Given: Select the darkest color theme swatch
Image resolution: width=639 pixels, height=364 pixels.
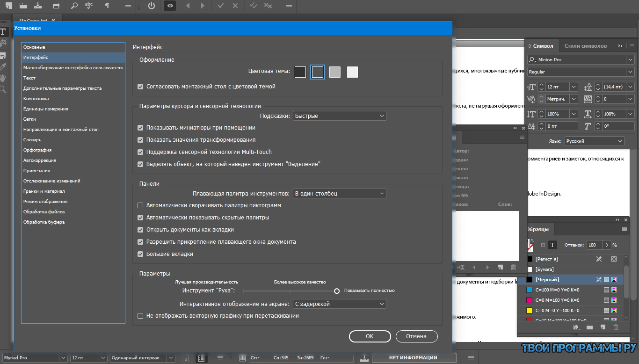Looking at the screenshot, I should [x=300, y=72].
